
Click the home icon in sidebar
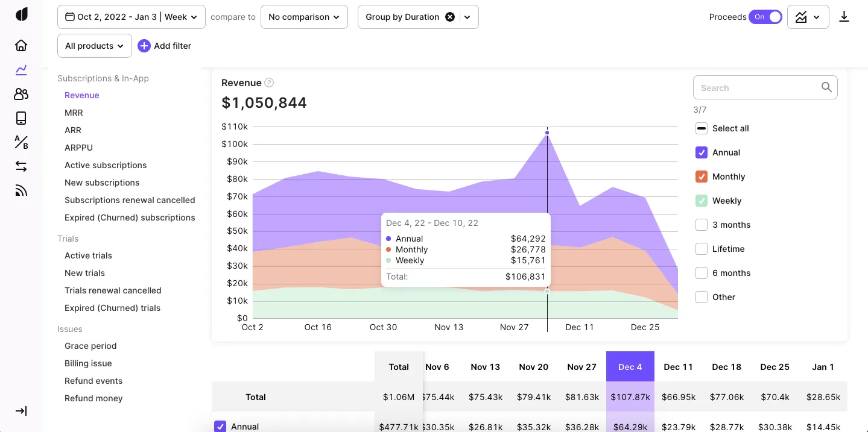click(x=21, y=46)
